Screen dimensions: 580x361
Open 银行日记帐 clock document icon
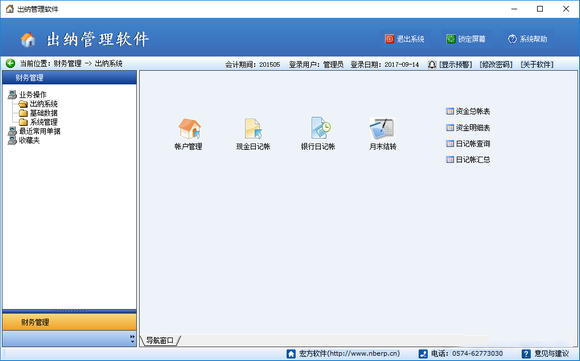(320, 128)
